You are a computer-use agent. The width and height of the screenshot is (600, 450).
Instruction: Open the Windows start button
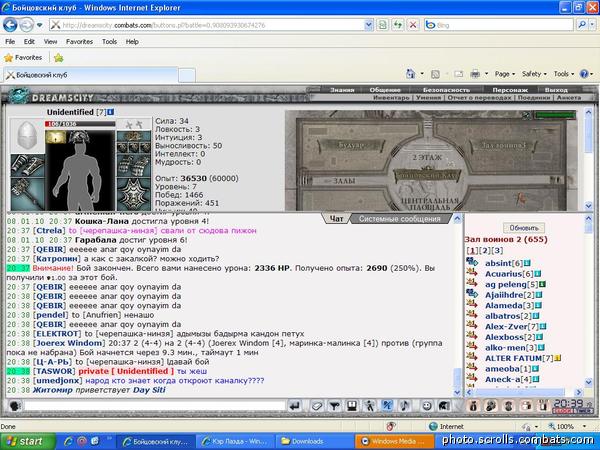click(x=28, y=441)
